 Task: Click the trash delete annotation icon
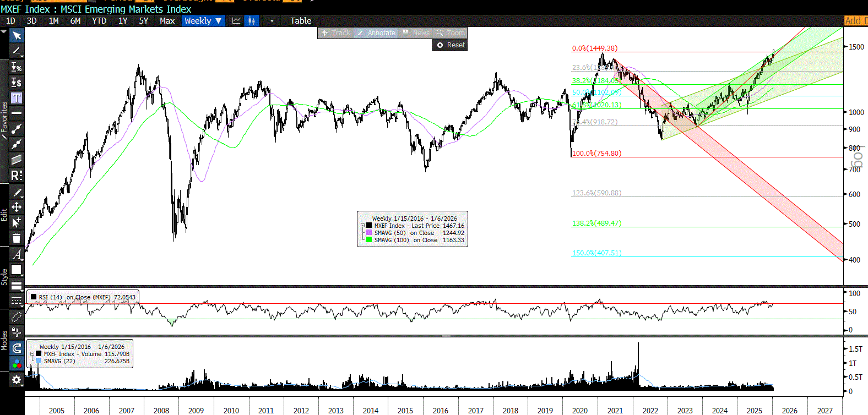(17, 238)
